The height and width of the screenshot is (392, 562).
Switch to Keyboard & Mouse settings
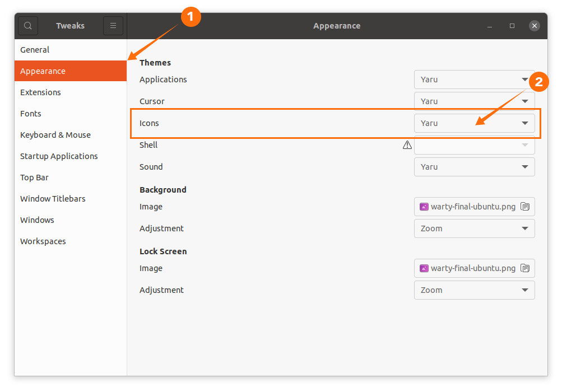pos(55,135)
